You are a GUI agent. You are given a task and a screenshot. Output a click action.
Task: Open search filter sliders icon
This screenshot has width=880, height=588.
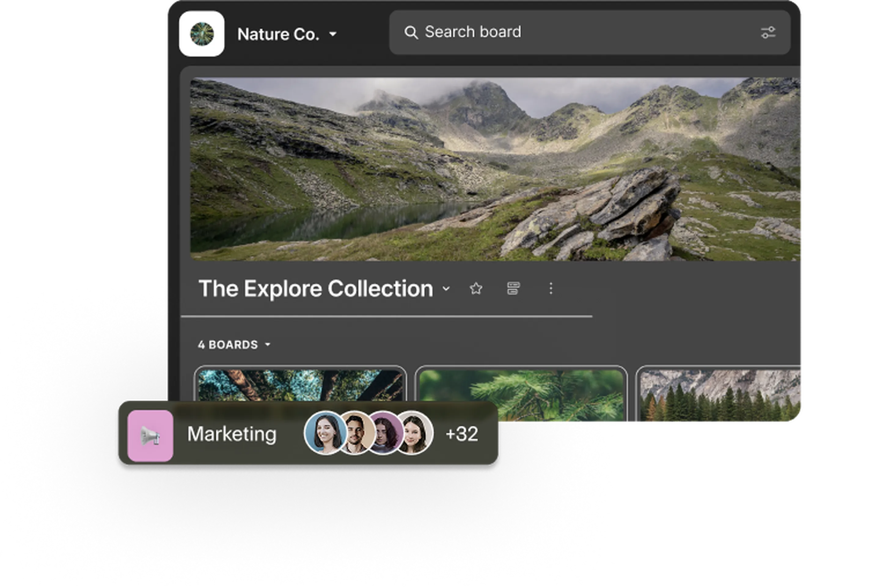(x=768, y=33)
